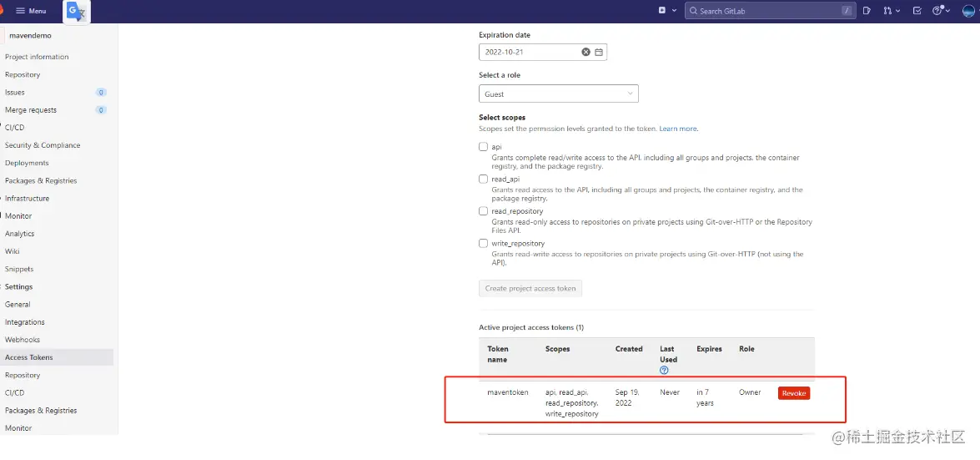
Task: Open the calendar date picker icon
Action: 599,52
